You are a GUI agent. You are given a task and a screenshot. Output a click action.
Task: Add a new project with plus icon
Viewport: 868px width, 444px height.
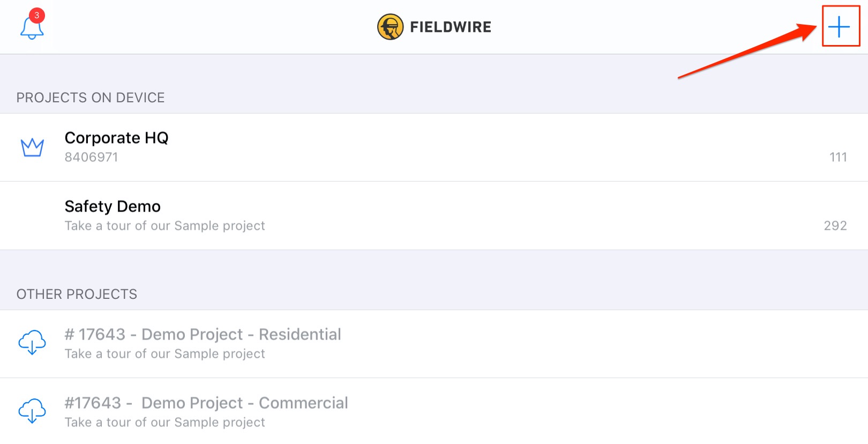(x=840, y=26)
